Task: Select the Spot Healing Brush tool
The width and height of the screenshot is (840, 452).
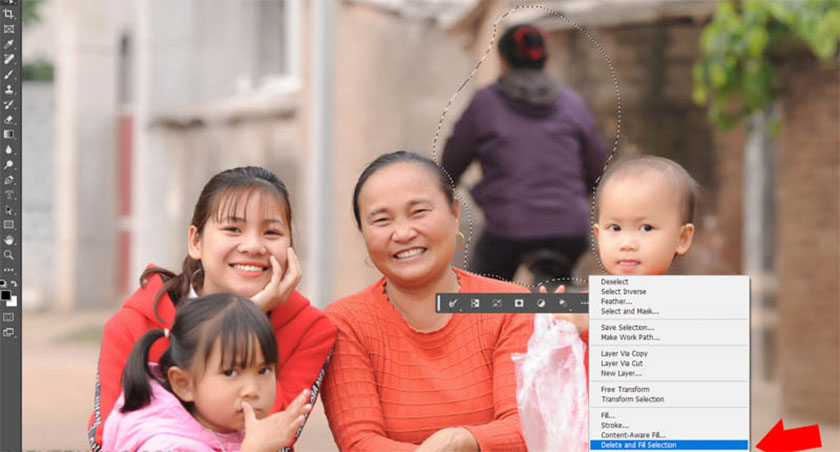Action: point(9,59)
